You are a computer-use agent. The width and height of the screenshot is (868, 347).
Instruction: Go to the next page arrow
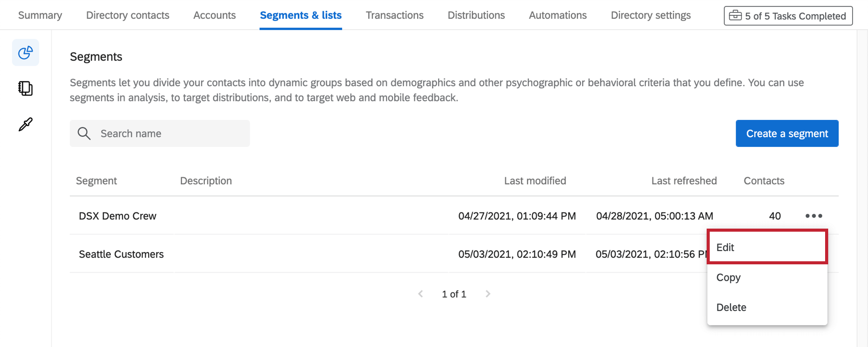[488, 294]
